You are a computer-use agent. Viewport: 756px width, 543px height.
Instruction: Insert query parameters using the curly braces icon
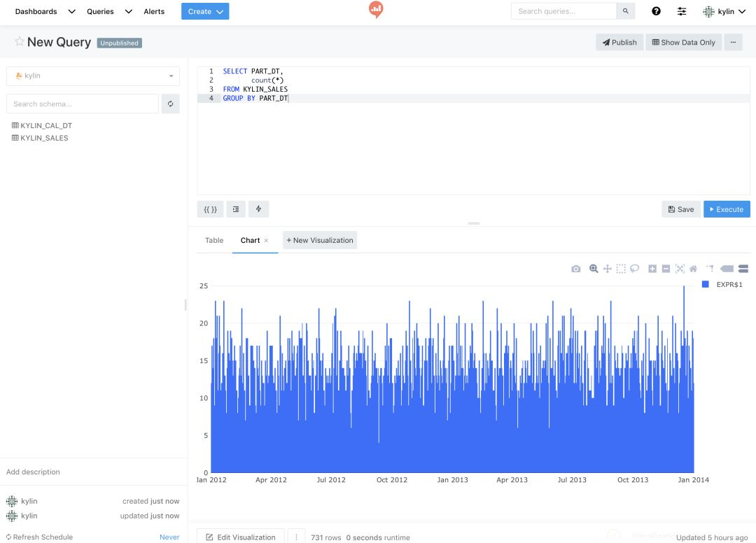pyautogui.click(x=210, y=209)
